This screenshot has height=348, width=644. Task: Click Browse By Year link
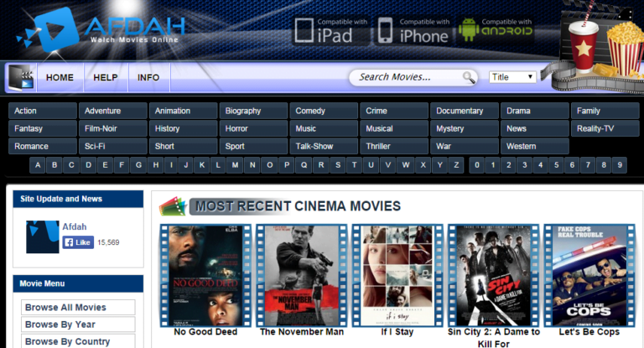point(77,325)
